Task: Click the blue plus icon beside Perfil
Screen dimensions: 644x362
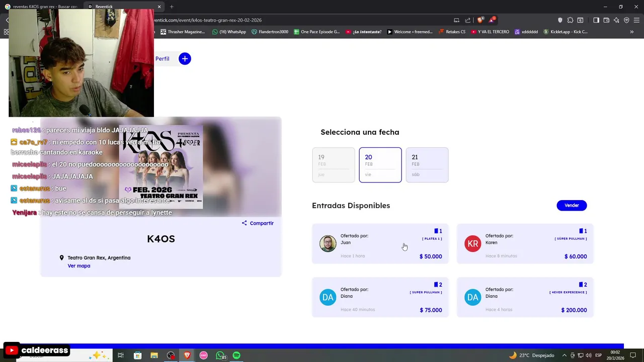Action: click(x=185, y=59)
